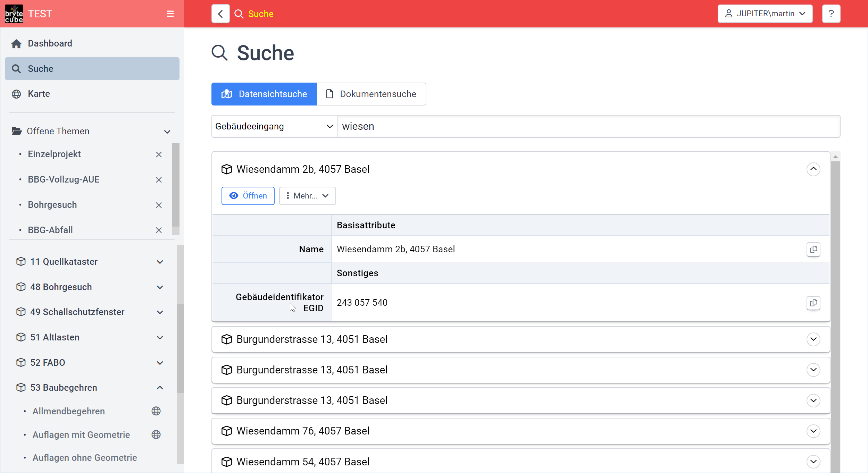868x473 pixels.
Task: Expand the Wiesendamm 76 result
Action: point(813,431)
